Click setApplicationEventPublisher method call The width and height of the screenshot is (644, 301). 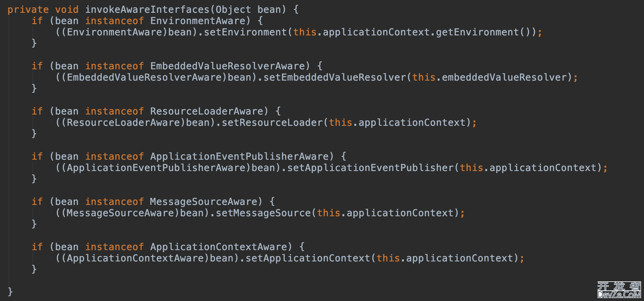(x=371, y=168)
